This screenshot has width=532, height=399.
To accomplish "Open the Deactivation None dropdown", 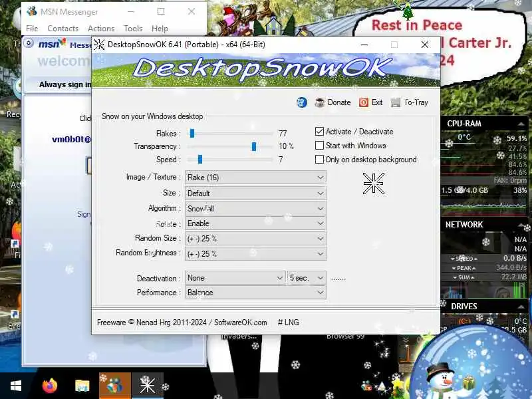I will [235, 278].
